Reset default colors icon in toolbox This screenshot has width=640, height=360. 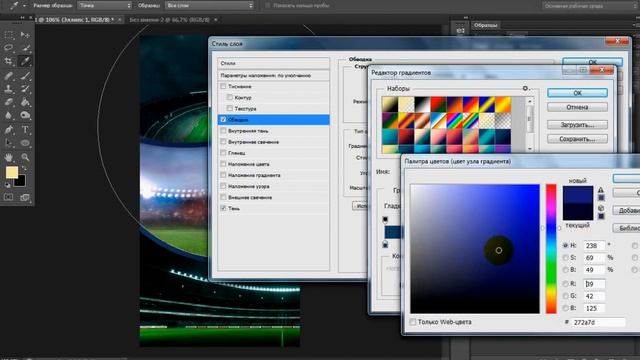coord(7,185)
